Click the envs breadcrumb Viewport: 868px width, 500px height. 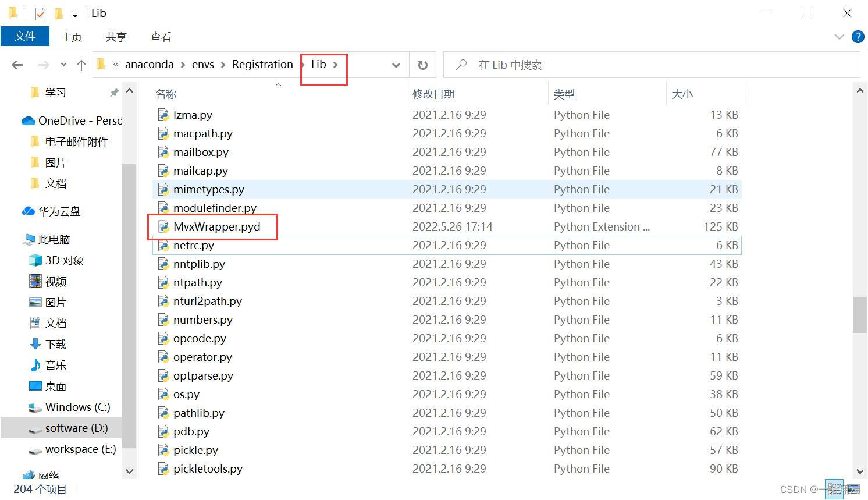(x=203, y=64)
